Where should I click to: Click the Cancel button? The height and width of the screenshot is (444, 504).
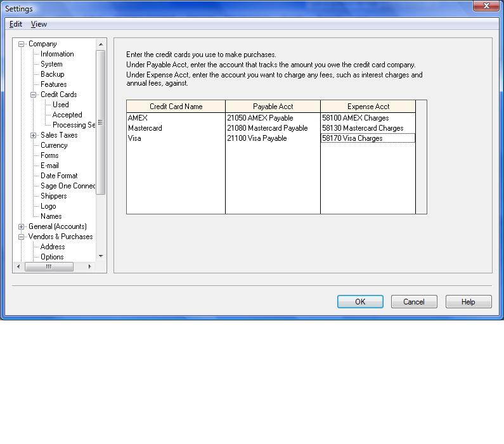tap(414, 301)
